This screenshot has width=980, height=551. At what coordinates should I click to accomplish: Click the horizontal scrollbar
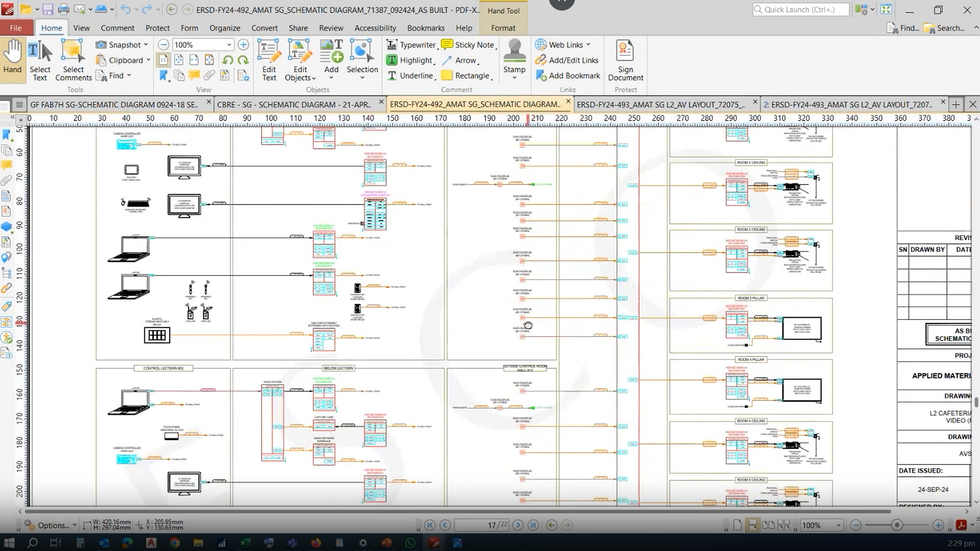coord(458,511)
